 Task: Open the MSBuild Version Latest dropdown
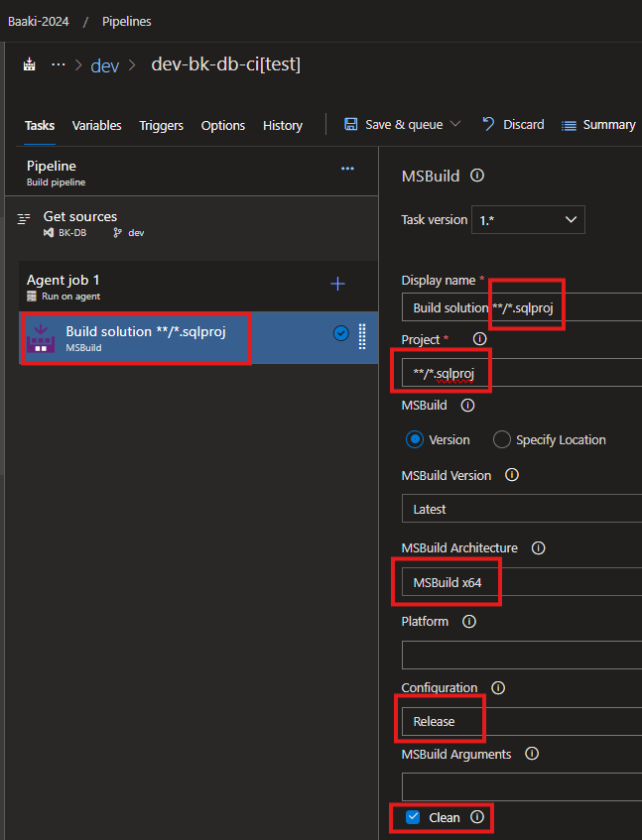coord(522,509)
